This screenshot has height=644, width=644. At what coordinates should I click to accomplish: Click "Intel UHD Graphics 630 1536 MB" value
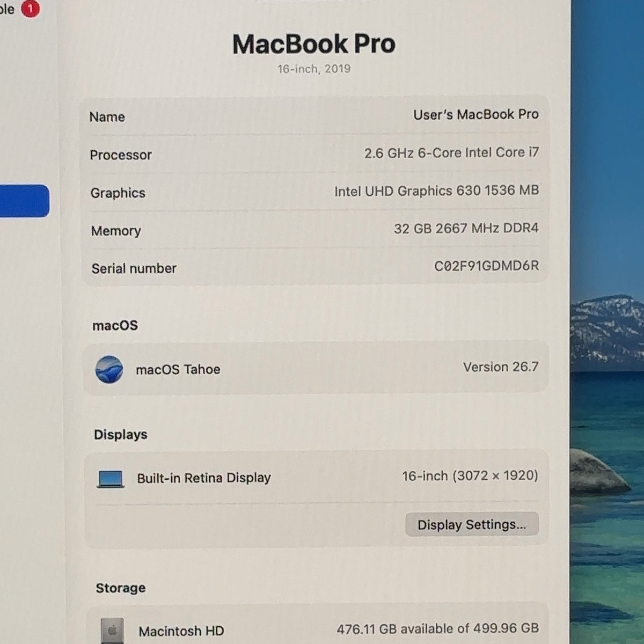[x=436, y=191]
